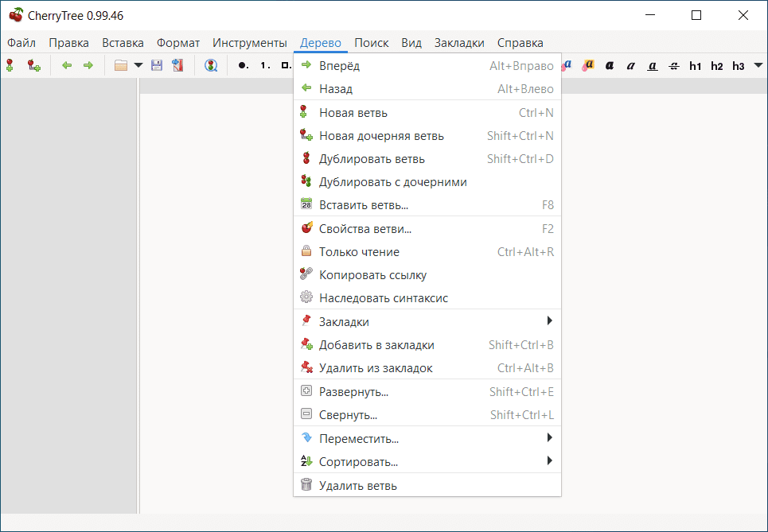Open the Файл menu

point(21,43)
